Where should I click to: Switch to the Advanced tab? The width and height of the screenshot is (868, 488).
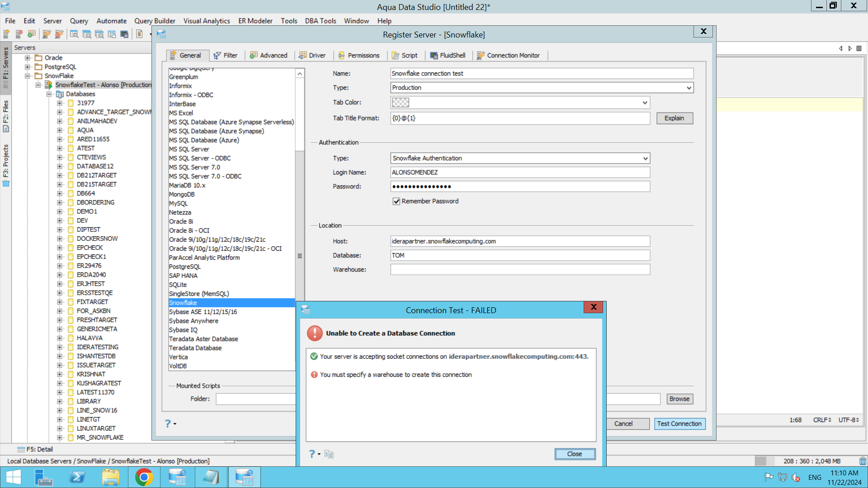click(269, 55)
